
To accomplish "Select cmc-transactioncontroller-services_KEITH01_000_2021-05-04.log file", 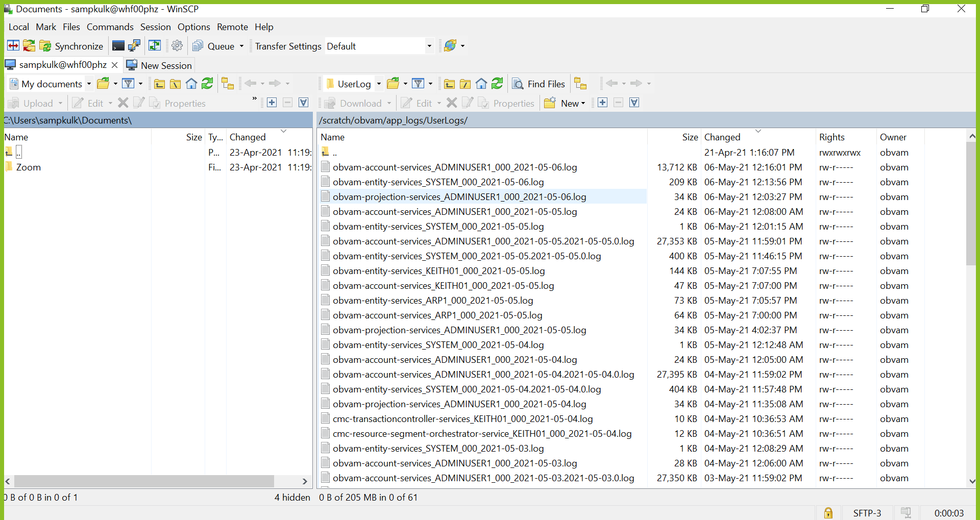I will tap(463, 419).
